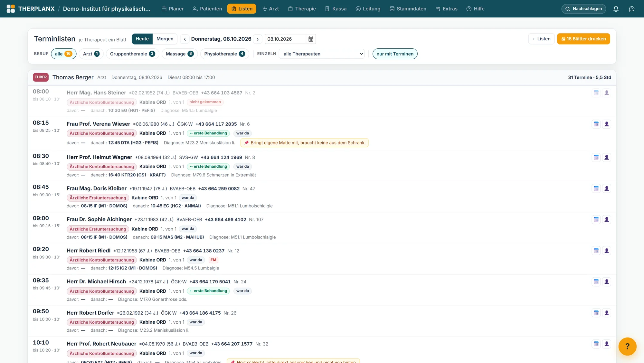Click the THERPLANX logo icon
The width and height of the screenshot is (644, 363).
tap(11, 9)
